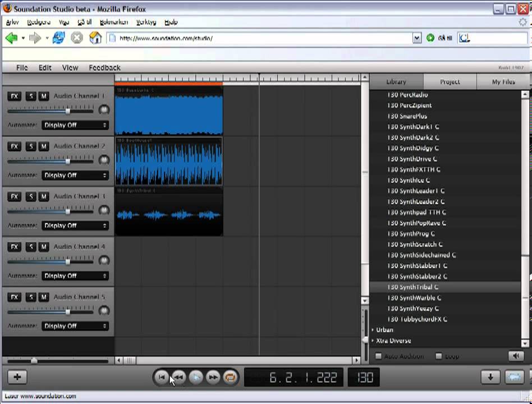Click Firefox home icon

click(x=95, y=38)
